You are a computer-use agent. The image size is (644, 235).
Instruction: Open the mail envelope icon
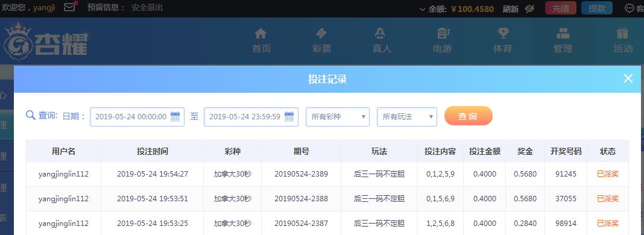pos(69,7)
